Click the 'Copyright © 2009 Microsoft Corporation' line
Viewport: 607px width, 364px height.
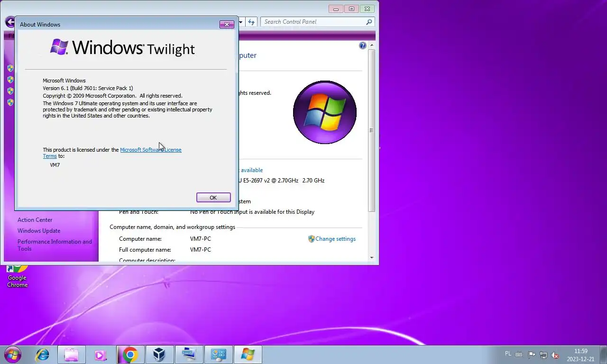point(112,96)
